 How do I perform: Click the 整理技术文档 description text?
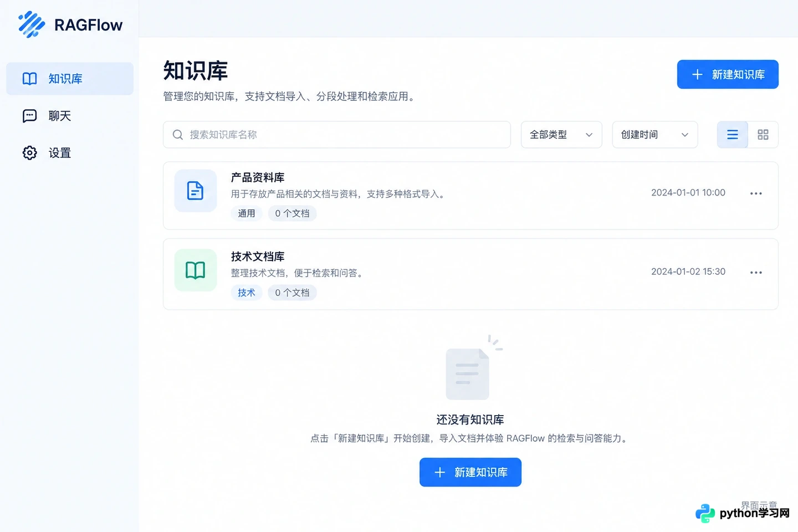point(298,273)
